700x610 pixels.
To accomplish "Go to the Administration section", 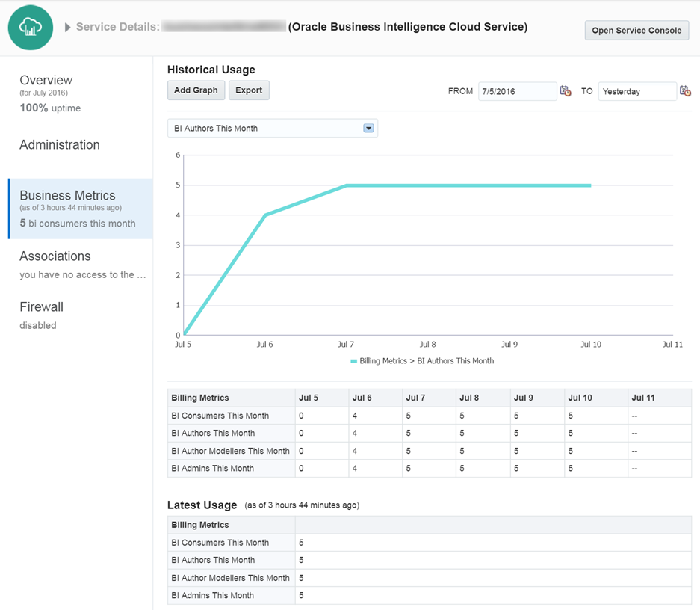I will [x=60, y=145].
